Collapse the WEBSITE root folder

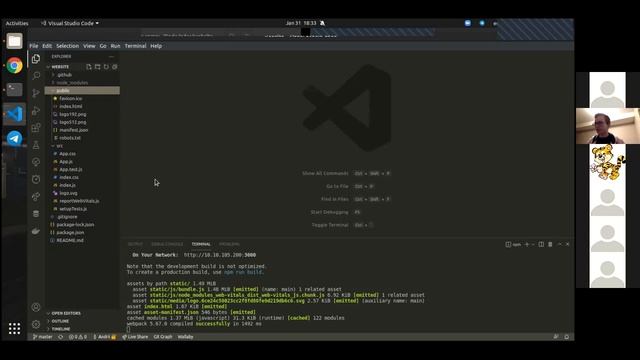[60, 67]
